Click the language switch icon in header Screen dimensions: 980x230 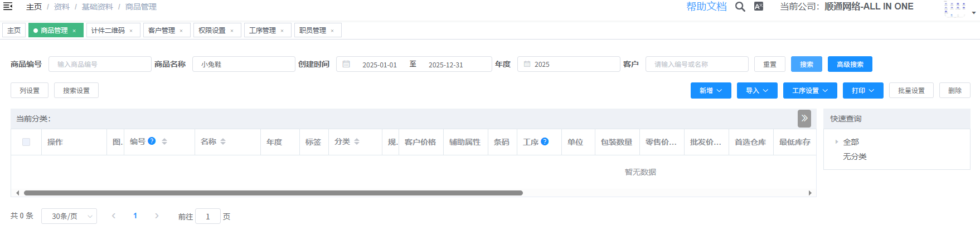[759, 7]
